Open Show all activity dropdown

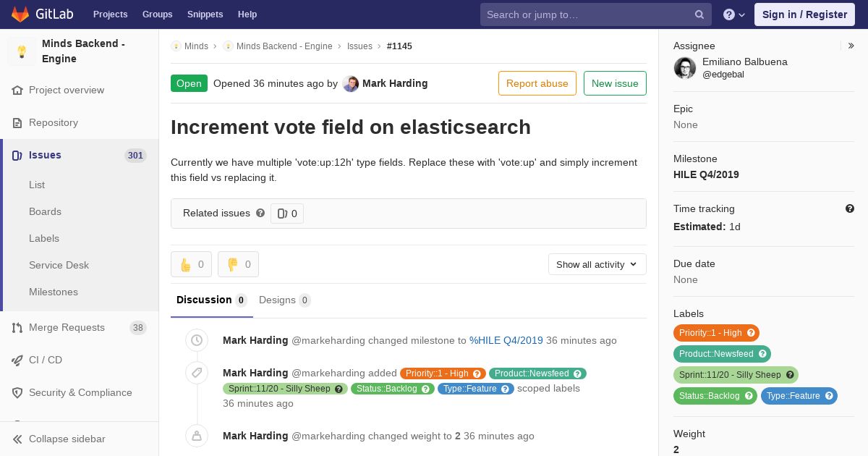coord(597,264)
